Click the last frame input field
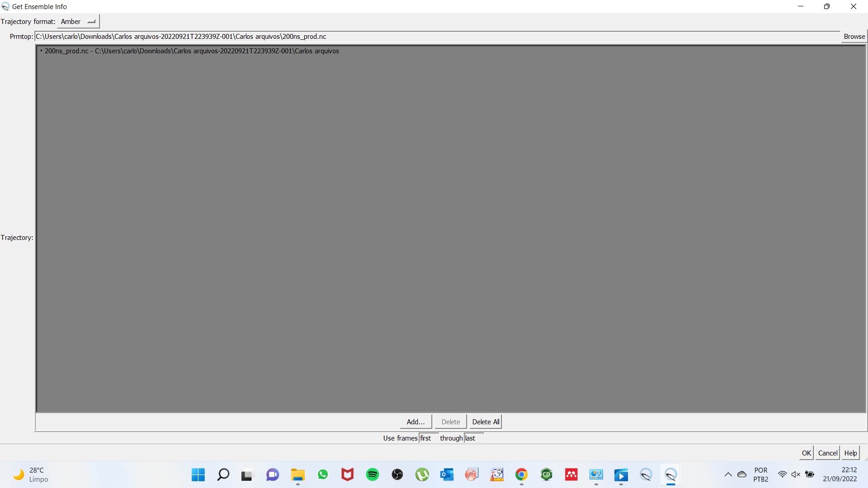Viewport: 868px width, 488px height. (473, 438)
